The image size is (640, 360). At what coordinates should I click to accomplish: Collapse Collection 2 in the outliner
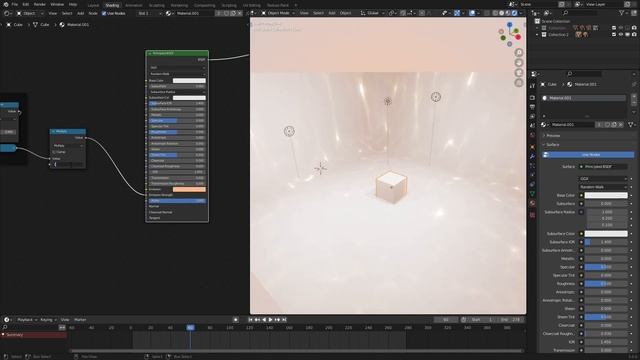point(537,35)
